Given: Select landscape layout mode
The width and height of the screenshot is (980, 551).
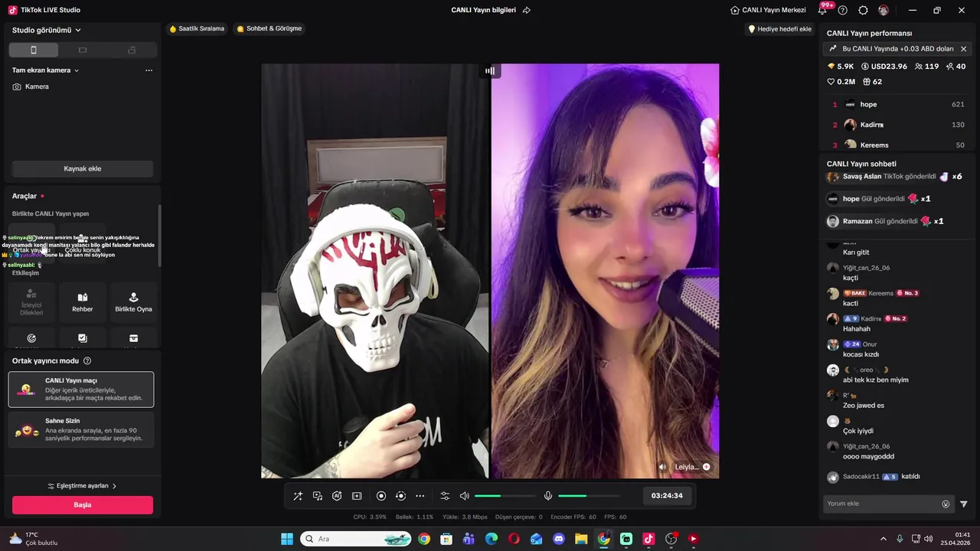Looking at the screenshot, I should 83,50.
